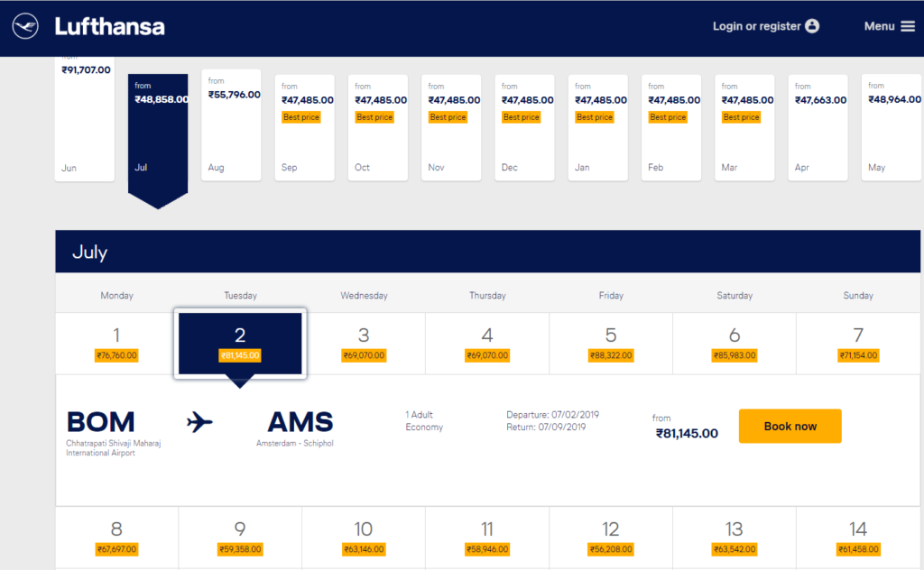
Task: Click the ₹47,663.00 April price
Action: [x=821, y=100]
